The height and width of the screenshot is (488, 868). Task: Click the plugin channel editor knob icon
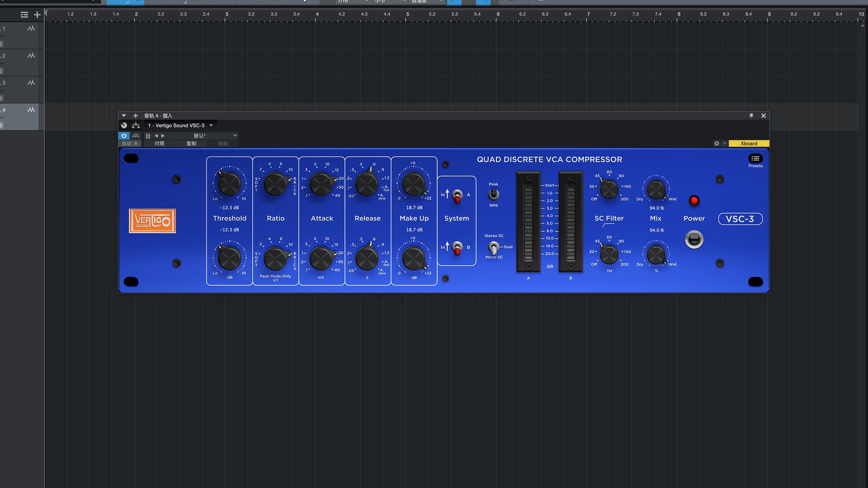click(124, 125)
